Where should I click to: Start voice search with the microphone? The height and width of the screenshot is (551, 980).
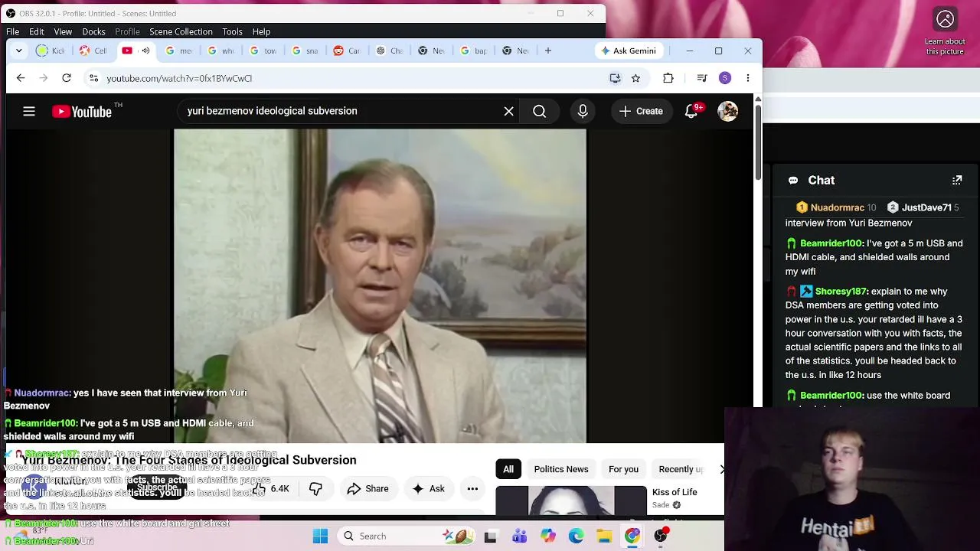(x=583, y=112)
